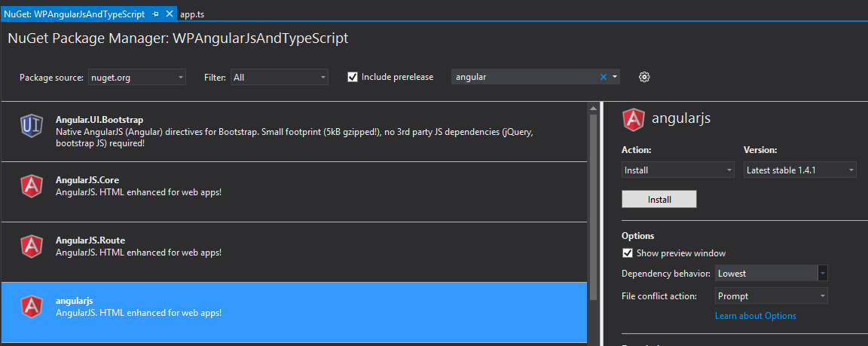The width and height of the screenshot is (868, 346).
Task: Disable the Show preview window checkbox
Action: [x=628, y=253]
